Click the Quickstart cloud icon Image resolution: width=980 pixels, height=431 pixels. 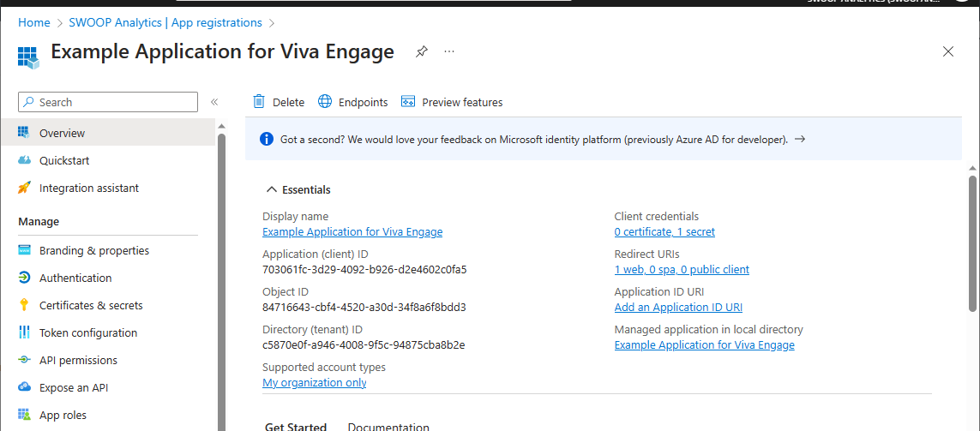pyautogui.click(x=24, y=160)
